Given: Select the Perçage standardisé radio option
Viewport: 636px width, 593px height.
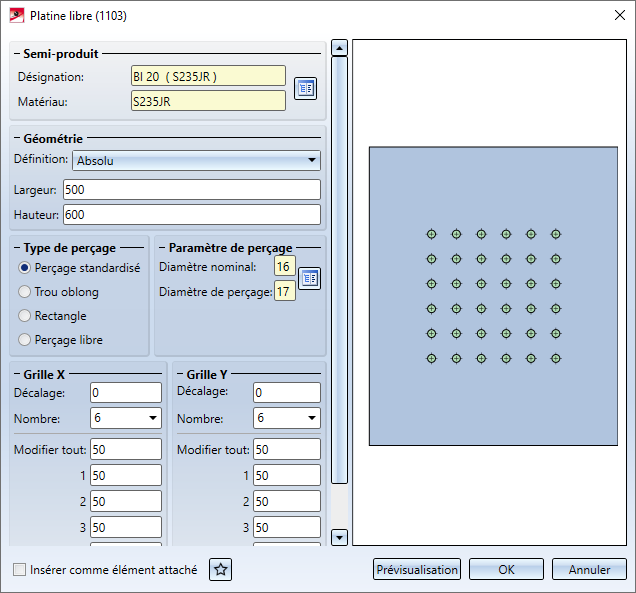Looking at the screenshot, I should pos(25,268).
